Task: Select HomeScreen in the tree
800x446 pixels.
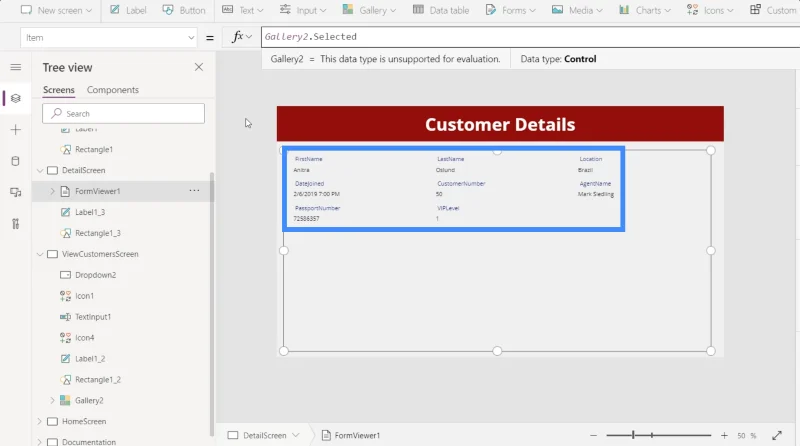Action: pyautogui.click(x=84, y=422)
